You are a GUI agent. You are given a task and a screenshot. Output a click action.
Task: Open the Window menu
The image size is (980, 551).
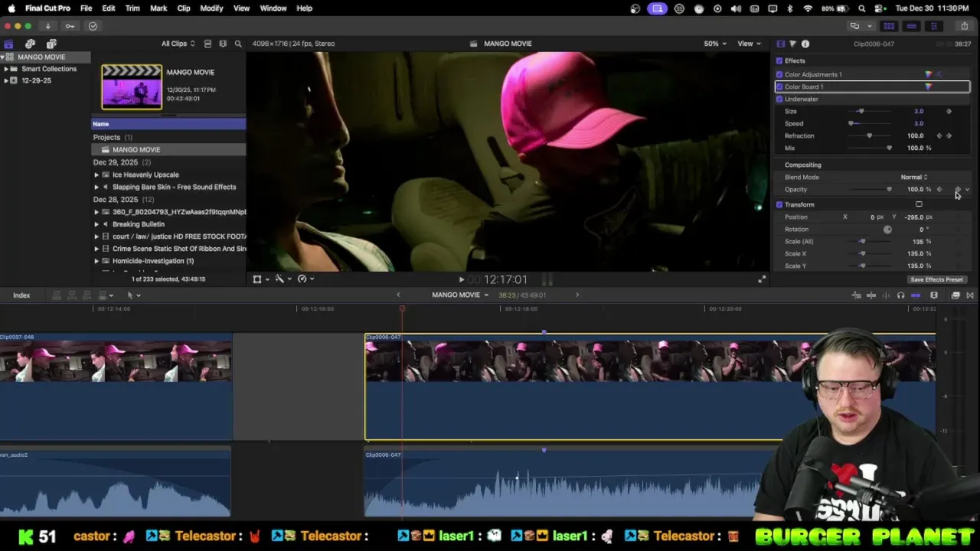(x=273, y=8)
